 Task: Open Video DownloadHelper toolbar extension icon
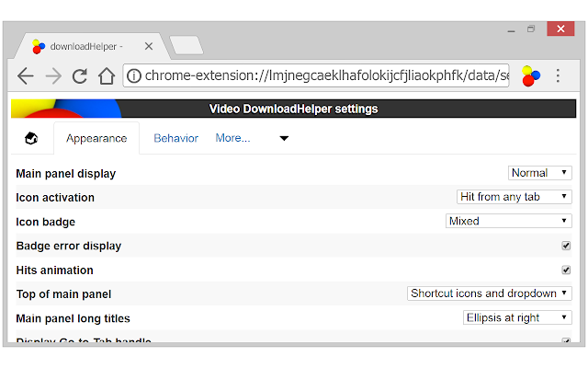coord(531,75)
